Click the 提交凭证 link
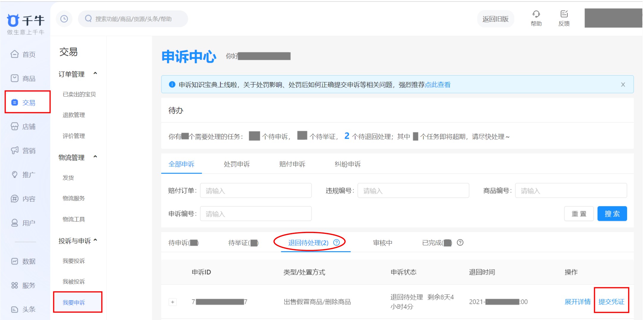Image resolution: width=644 pixels, height=320 pixels. click(x=611, y=302)
